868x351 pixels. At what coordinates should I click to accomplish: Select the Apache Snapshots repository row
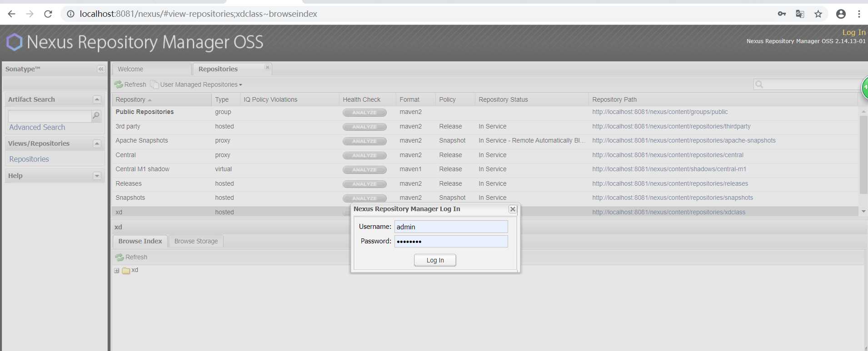tap(485, 141)
